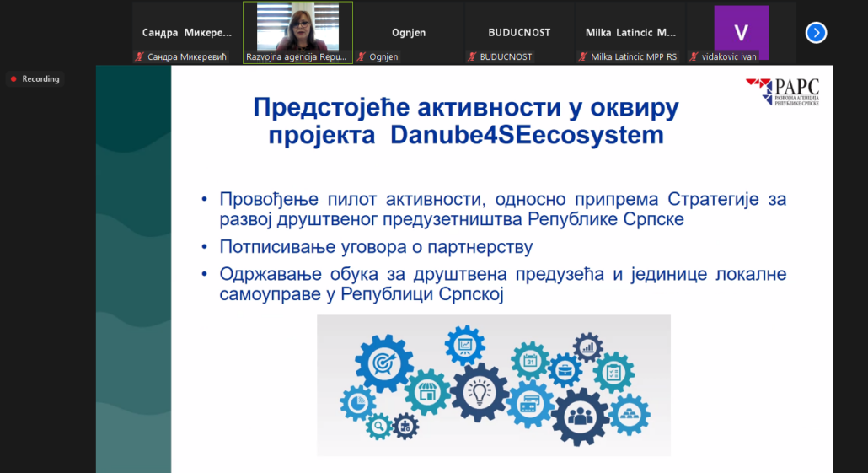Click the pie chart gear icon

[x=357, y=403]
